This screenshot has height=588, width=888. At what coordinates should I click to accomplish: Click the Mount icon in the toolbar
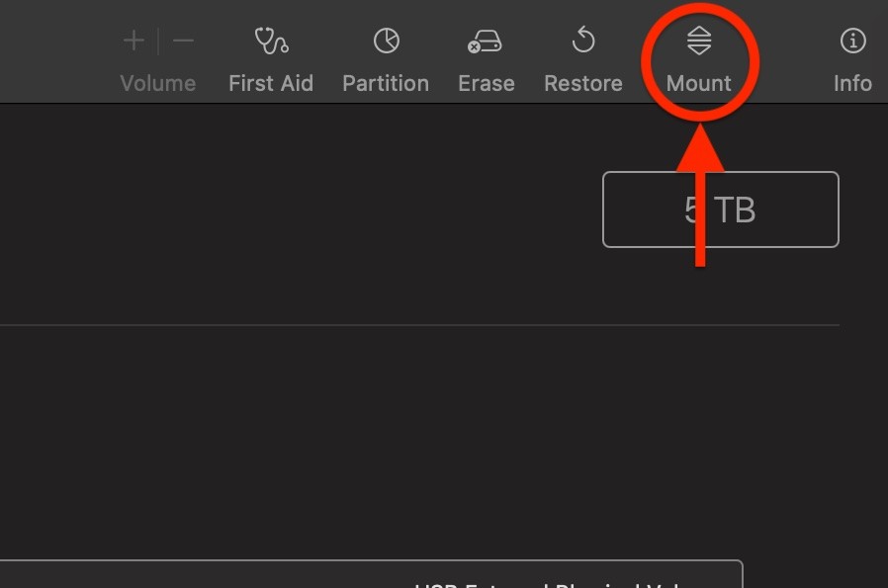click(x=699, y=41)
